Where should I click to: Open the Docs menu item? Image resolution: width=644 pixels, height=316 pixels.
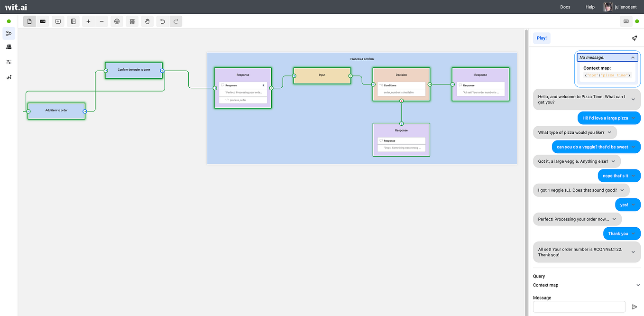(565, 7)
